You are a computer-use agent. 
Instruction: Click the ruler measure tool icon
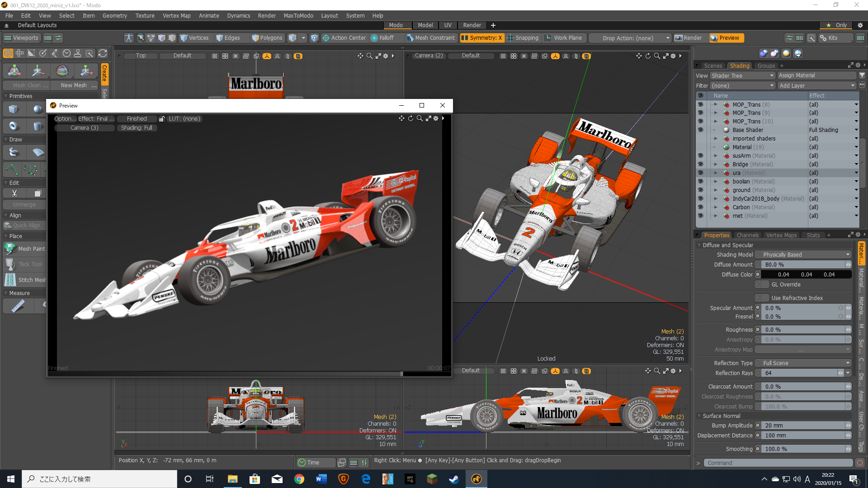[18, 306]
